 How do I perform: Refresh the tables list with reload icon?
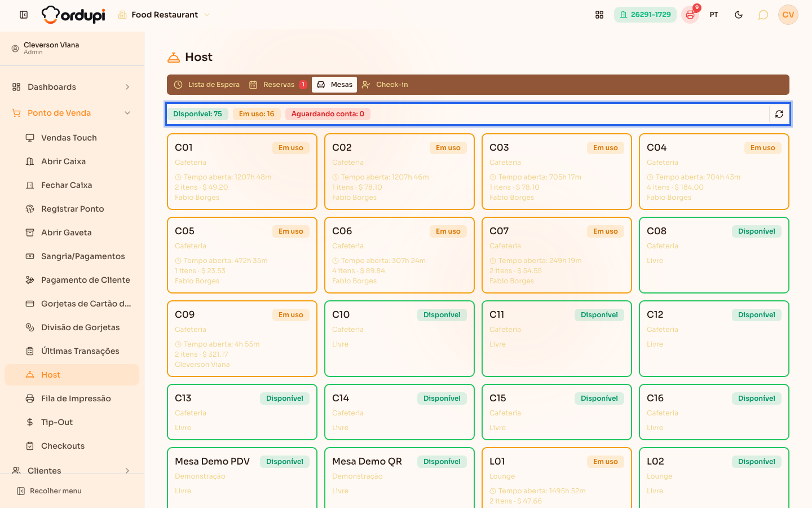pyautogui.click(x=779, y=114)
